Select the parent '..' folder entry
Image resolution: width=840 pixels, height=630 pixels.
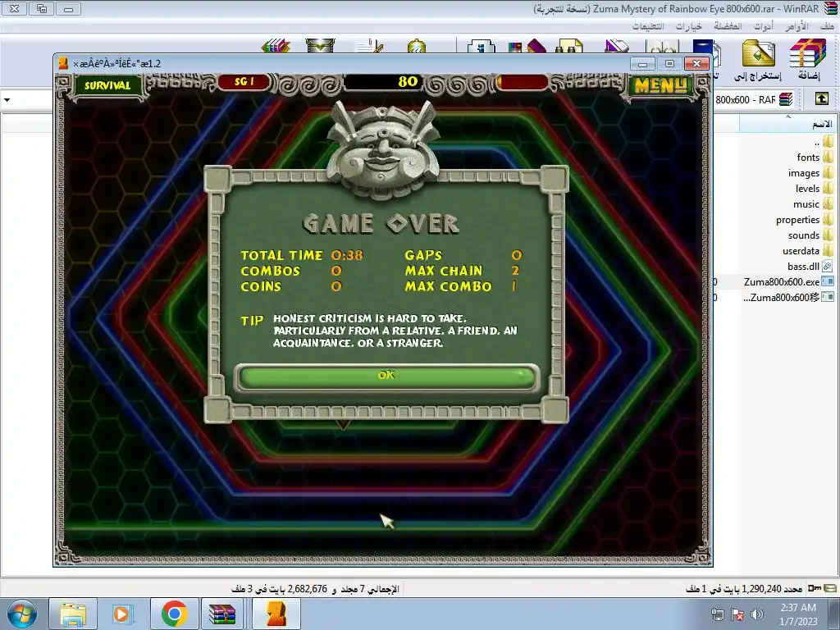824,141
